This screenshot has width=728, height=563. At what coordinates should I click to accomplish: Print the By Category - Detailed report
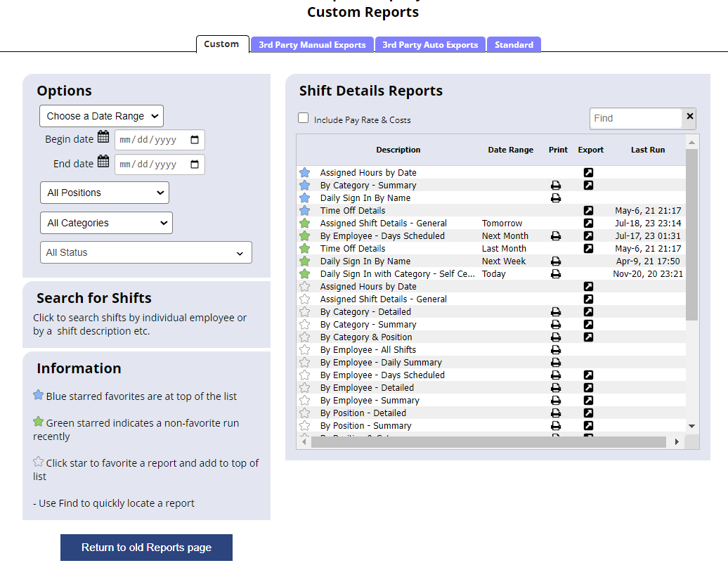pyautogui.click(x=555, y=312)
